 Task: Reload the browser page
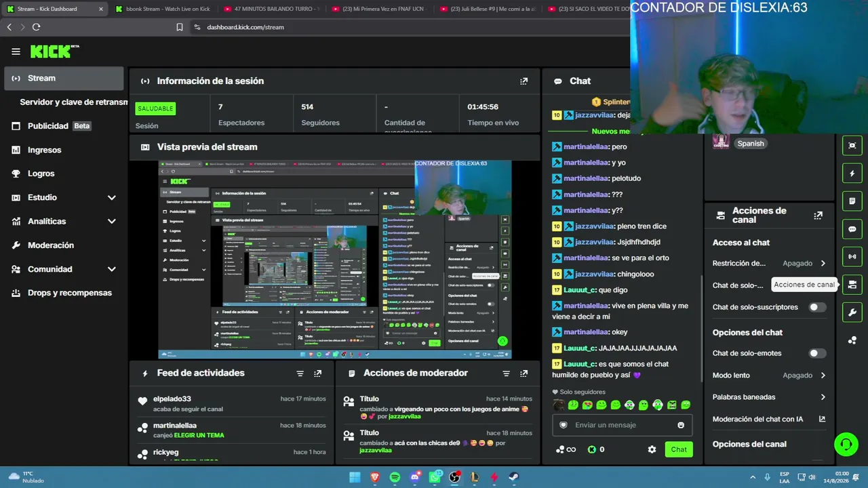click(x=36, y=27)
